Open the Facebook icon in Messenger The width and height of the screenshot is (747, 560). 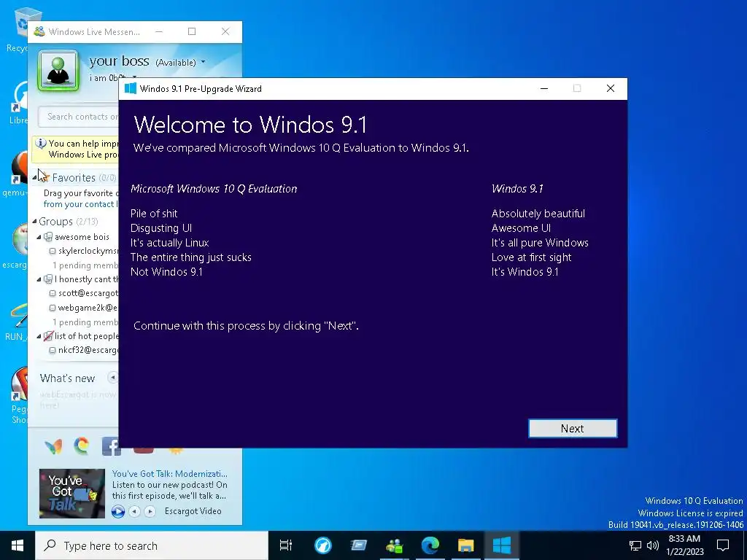[111, 446]
